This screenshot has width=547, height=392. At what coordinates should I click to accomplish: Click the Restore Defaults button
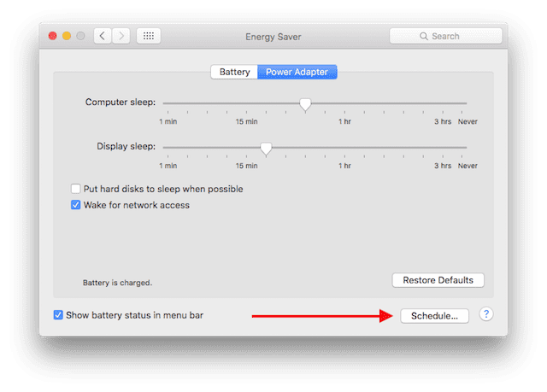point(438,280)
